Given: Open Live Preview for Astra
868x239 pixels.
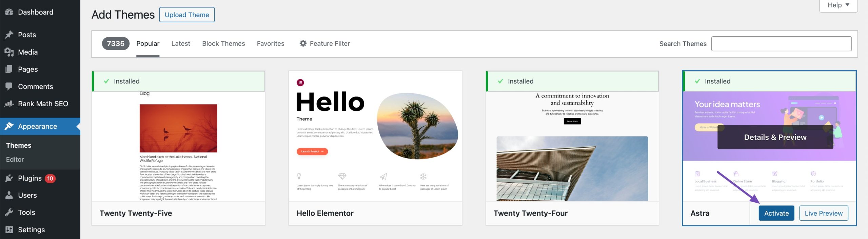Looking at the screenshot, I should [824, 213].
